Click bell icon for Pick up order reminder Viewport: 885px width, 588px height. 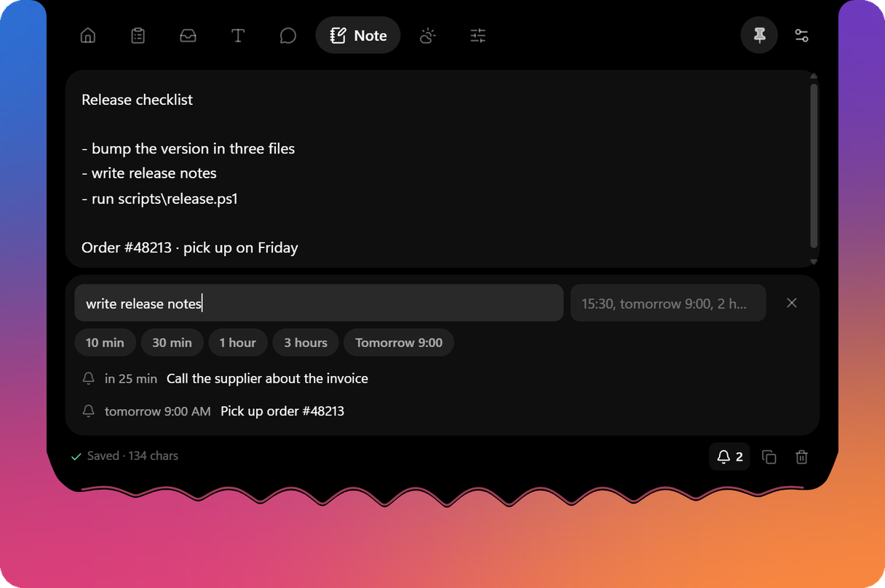click(89, 411)
